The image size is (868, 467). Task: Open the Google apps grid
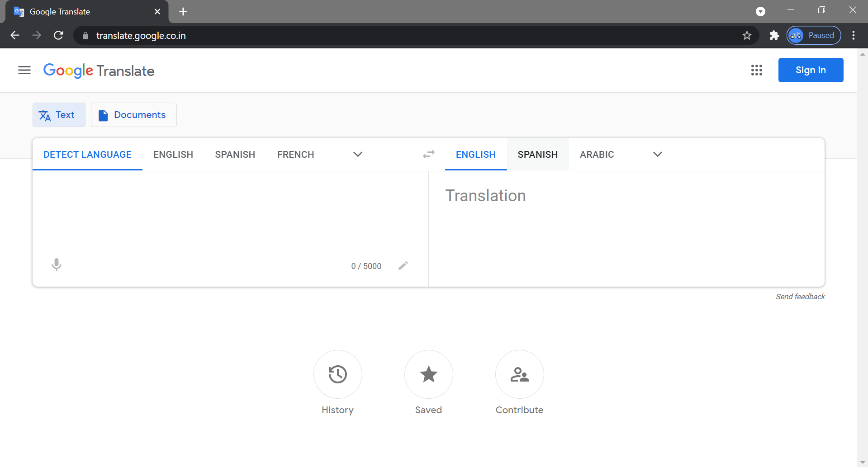(x=757, y=70)
